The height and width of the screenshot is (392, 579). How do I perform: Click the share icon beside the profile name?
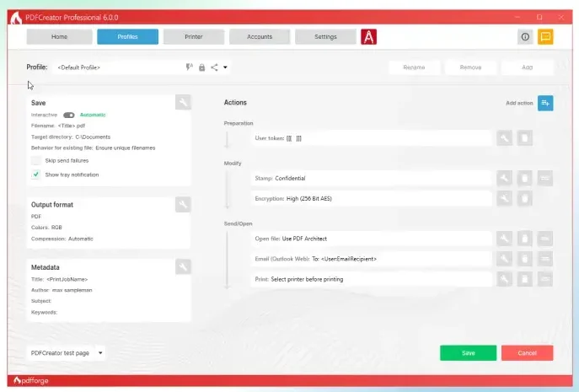point(214,67)
